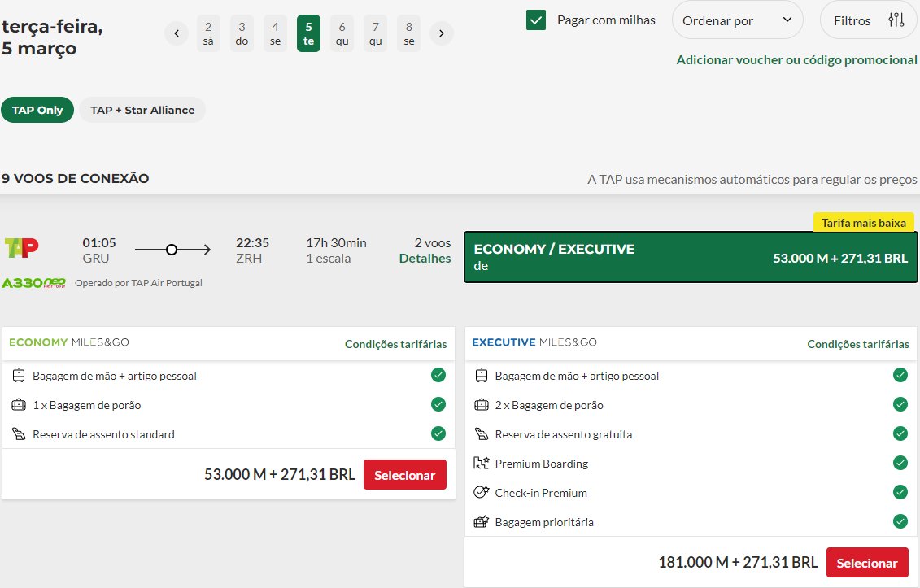
Task: Click the stopover circle on route line
Action: click(172, 250)
